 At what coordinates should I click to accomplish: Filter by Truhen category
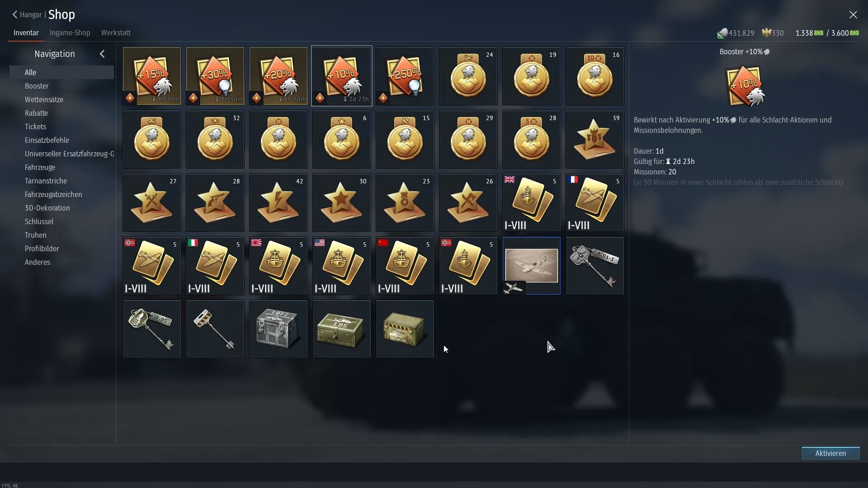[x=35, y=235]
